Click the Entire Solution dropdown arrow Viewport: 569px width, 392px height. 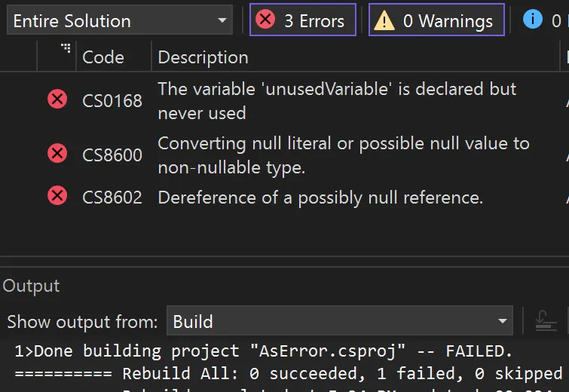coord(222,20)
